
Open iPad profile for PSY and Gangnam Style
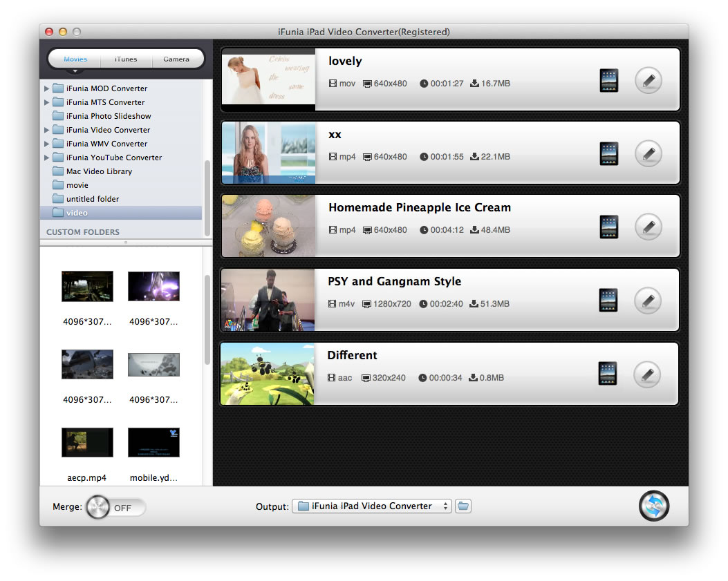point(608,301)
